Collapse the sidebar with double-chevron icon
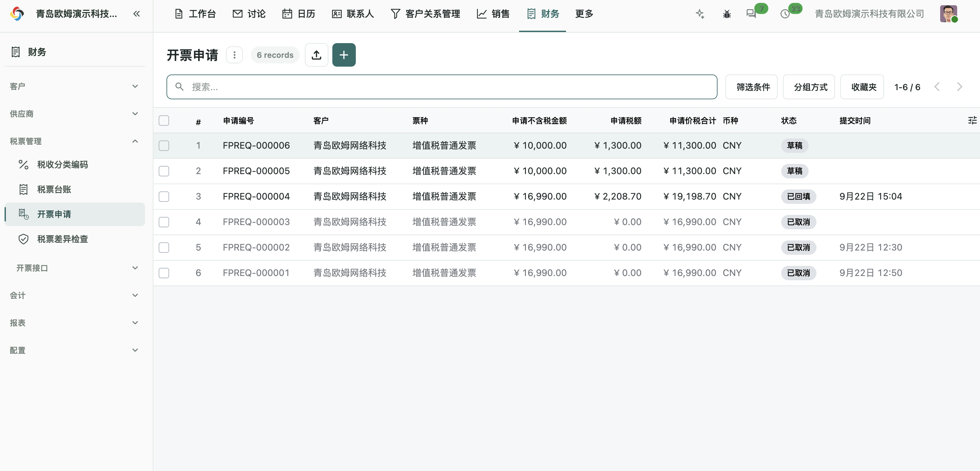Image resolution: width=980 pixels, height=471 pixels. tap(136, 14)
